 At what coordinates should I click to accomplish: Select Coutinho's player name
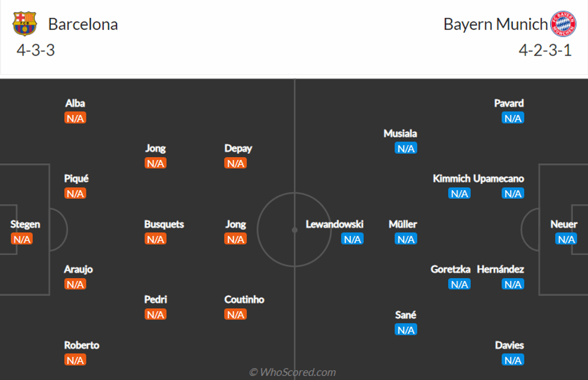(x=244, y=299)
